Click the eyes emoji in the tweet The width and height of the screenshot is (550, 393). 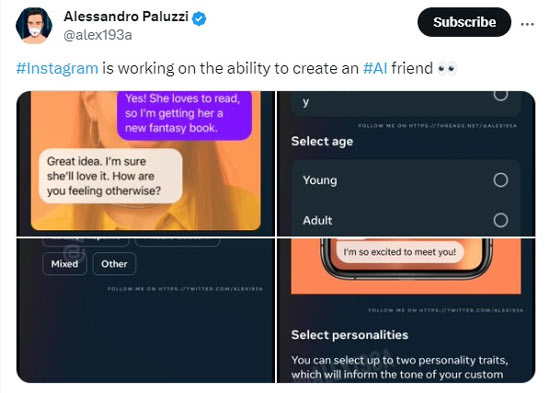[x=447, y=68]
